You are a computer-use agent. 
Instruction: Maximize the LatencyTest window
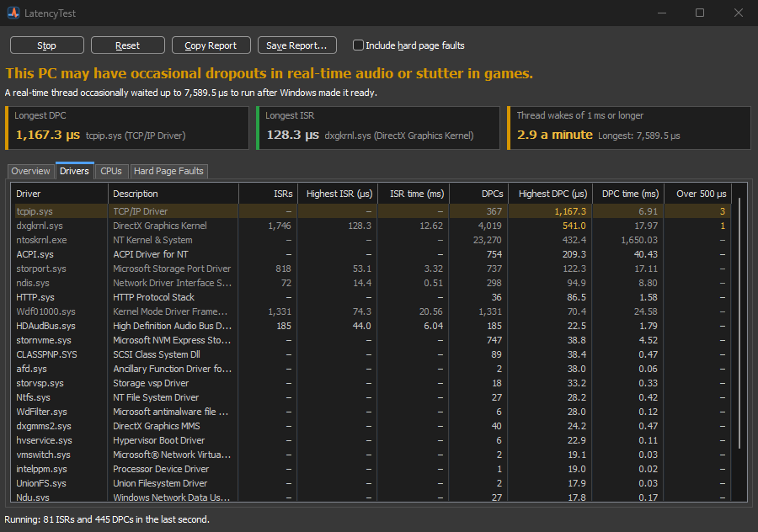tap(700, 13)
